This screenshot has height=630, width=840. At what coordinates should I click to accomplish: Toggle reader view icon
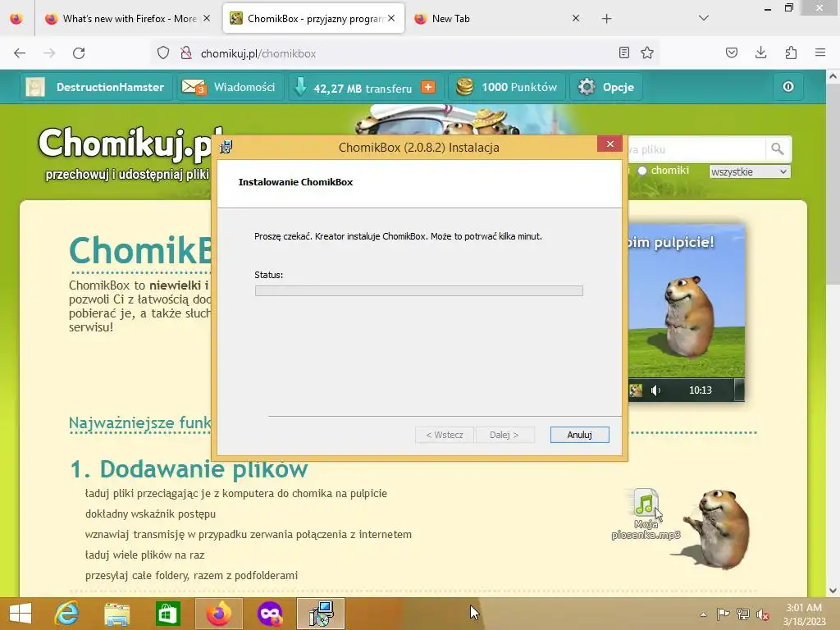point(624,53)
